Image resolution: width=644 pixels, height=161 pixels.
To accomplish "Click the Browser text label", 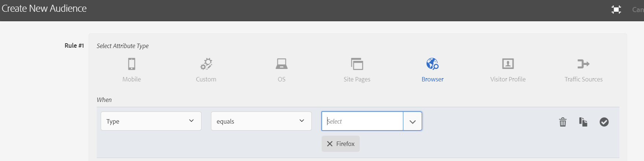I will pos(432,79).
